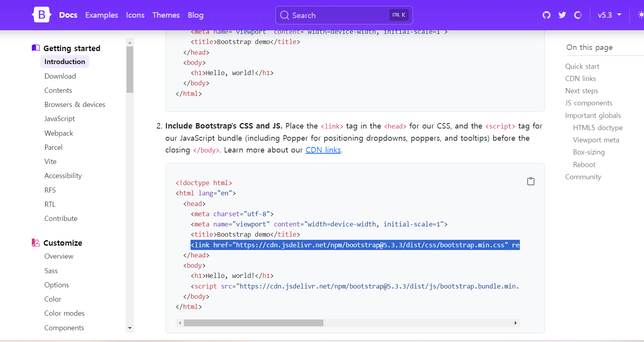Screen dimensions: 644x342
Task: Jump to Box-sizing section
Action: point(589,152)
